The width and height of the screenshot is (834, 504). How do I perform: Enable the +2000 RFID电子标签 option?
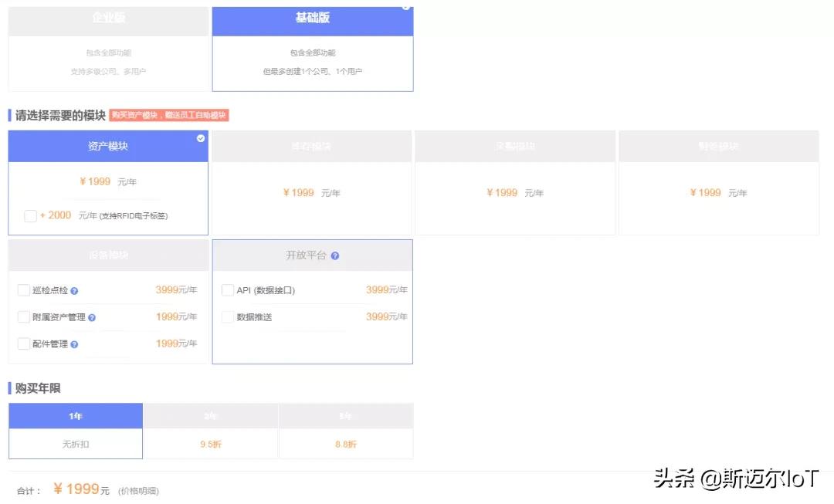tap(30, 216)
